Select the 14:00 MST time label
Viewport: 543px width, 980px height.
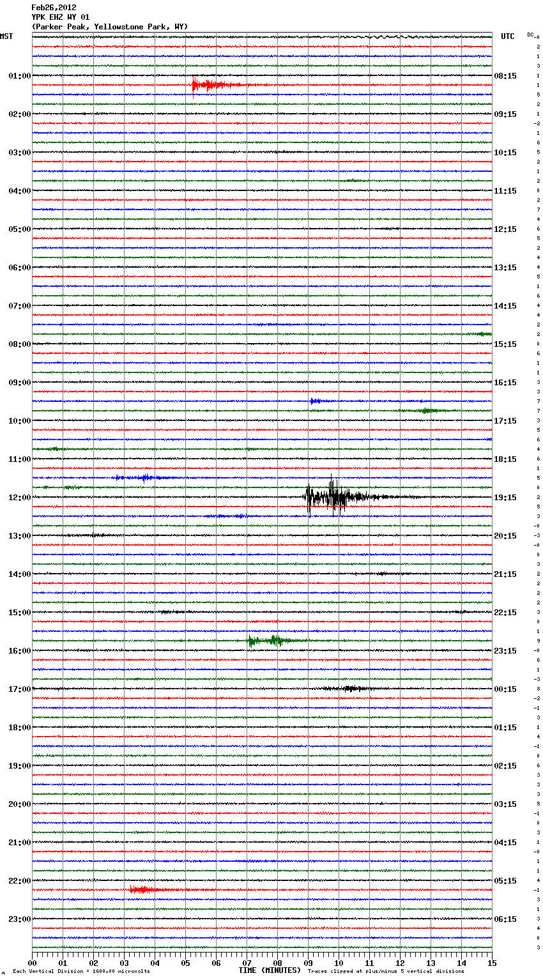coord(20,574)
